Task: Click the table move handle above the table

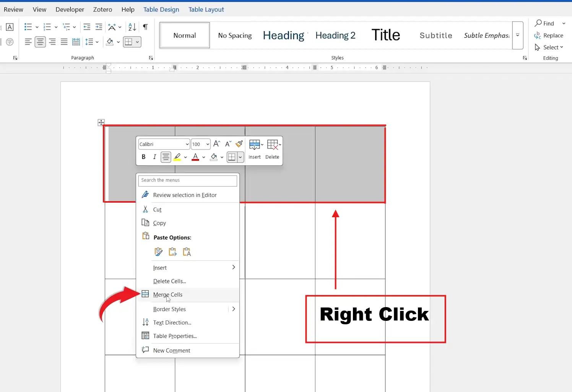Action: pos(101,122)
